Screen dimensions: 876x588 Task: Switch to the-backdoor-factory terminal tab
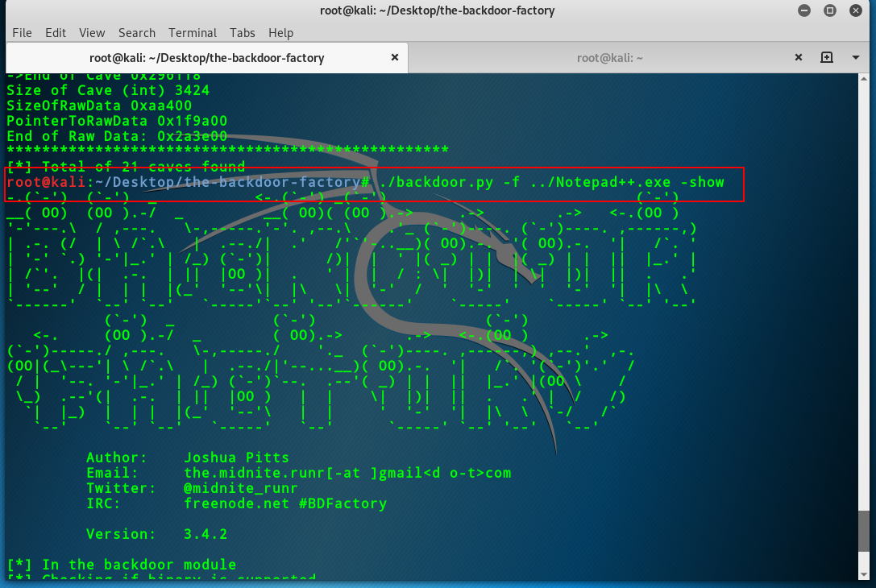coord(206,58)
